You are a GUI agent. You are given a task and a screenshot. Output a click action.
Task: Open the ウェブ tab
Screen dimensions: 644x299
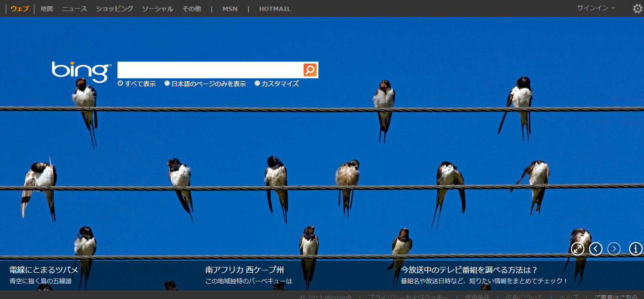[x=20, y=9]
